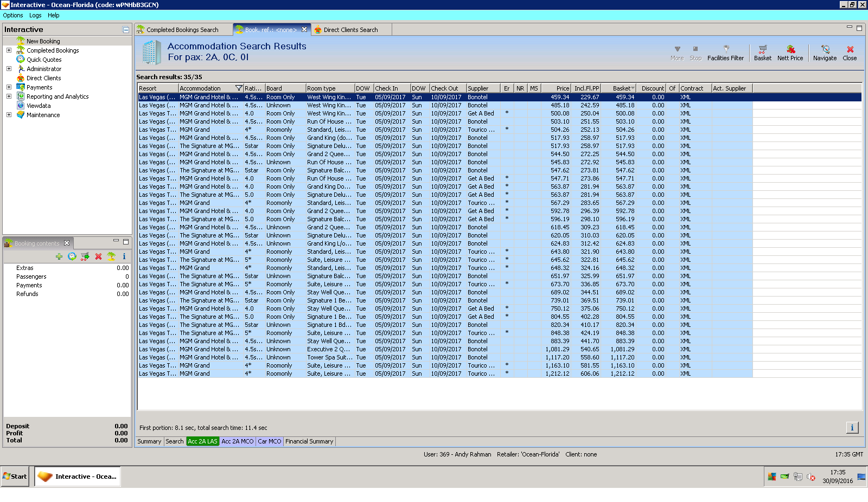Open the Facilities Filter funnel
868x502 pixels.
(x=725, y=53)
